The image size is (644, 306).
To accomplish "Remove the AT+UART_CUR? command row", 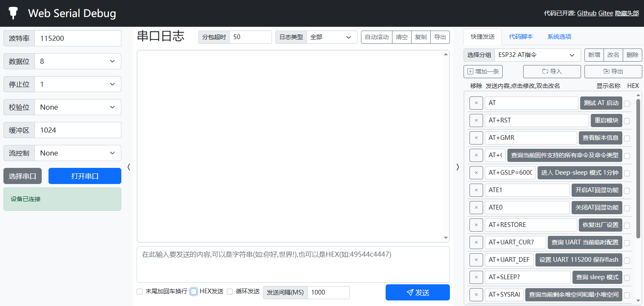I will tap(476, 242).
